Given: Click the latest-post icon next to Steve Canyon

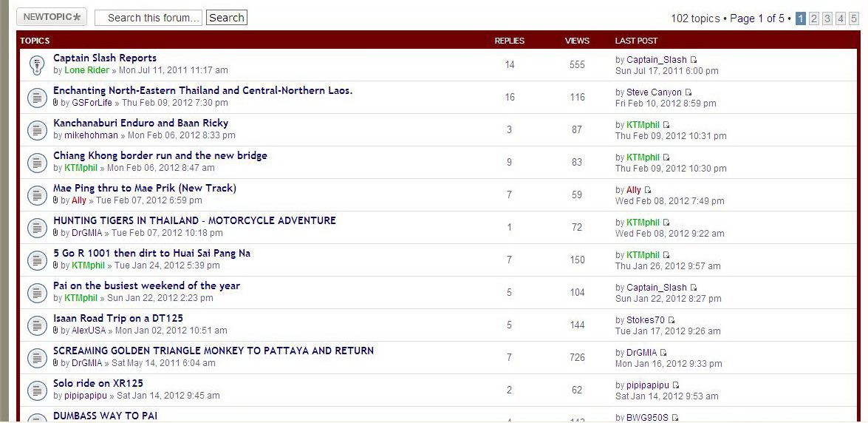Looking at the screenshot, I should 688,92.
